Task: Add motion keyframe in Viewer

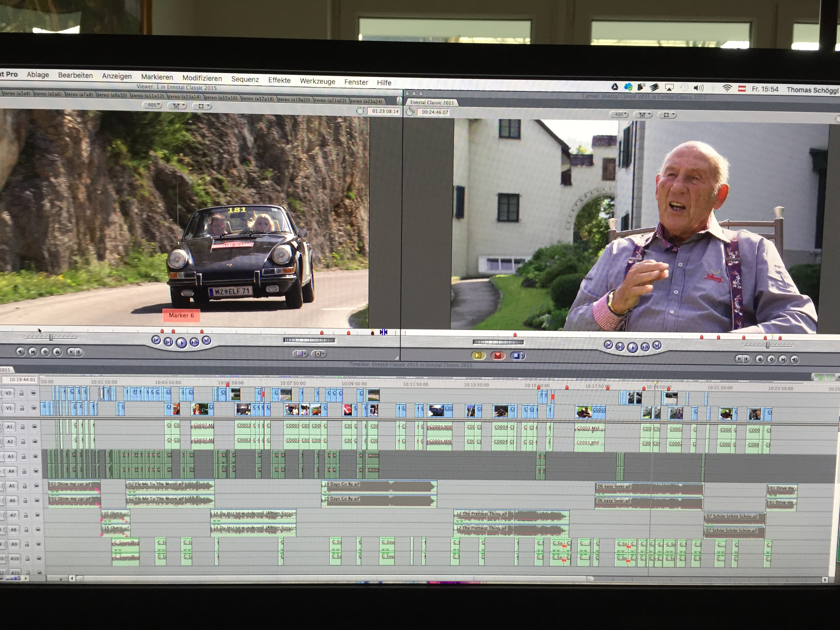Action: 45,352
